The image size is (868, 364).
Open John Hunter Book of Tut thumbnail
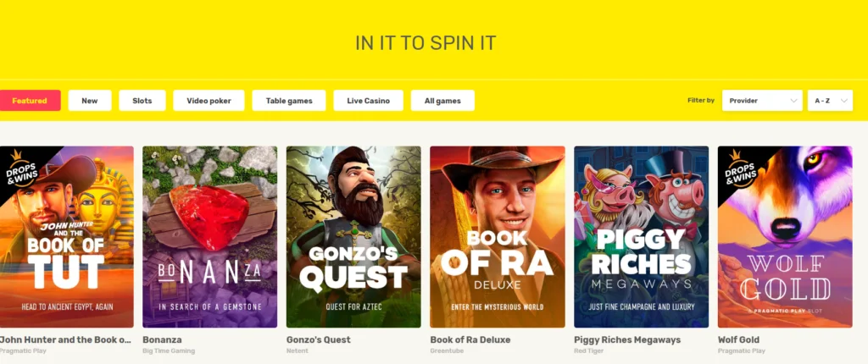coord(66,237)
